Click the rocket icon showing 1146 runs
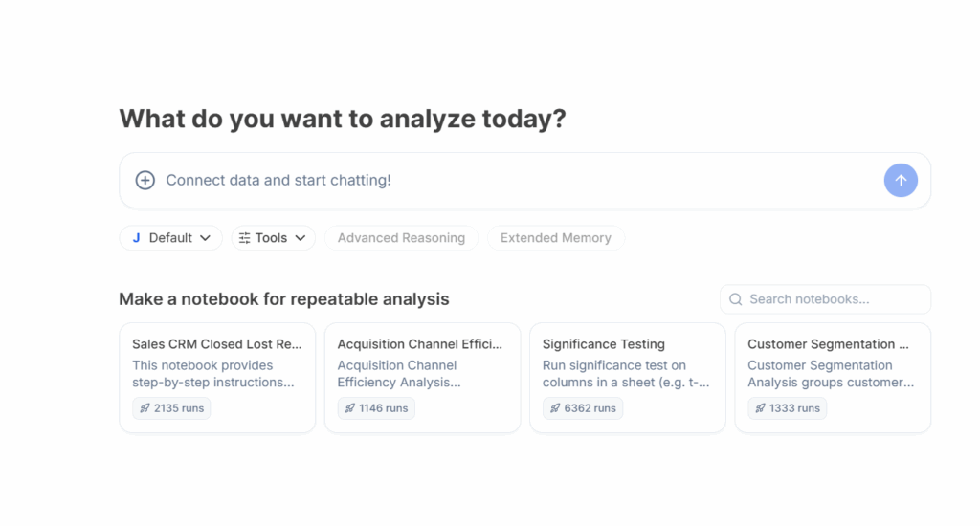Viewport: 980px width, 526px height. [350, 408]
